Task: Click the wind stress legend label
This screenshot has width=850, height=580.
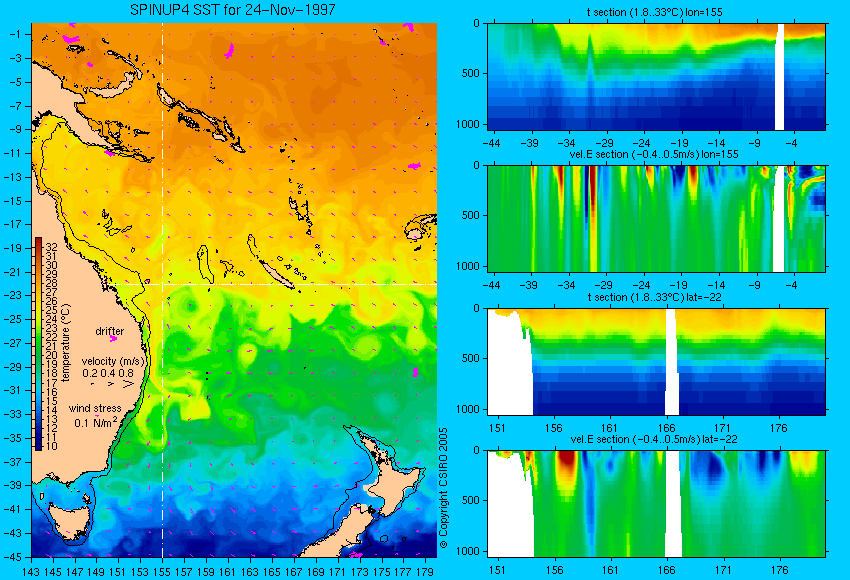Action: 95,408
